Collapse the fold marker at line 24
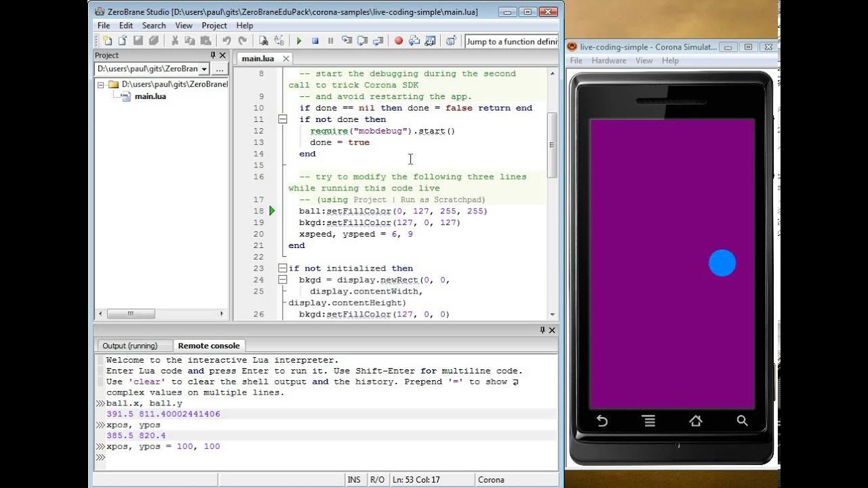Viewport: 868px width, 488px height. [x=282, y=280]
